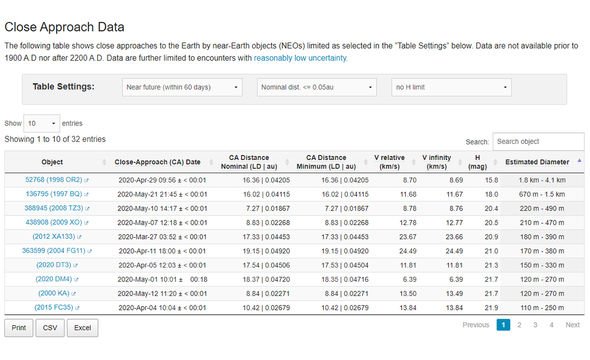Open object (2020 DM4) link
This screenshot has height=360, width=590.
54,279
